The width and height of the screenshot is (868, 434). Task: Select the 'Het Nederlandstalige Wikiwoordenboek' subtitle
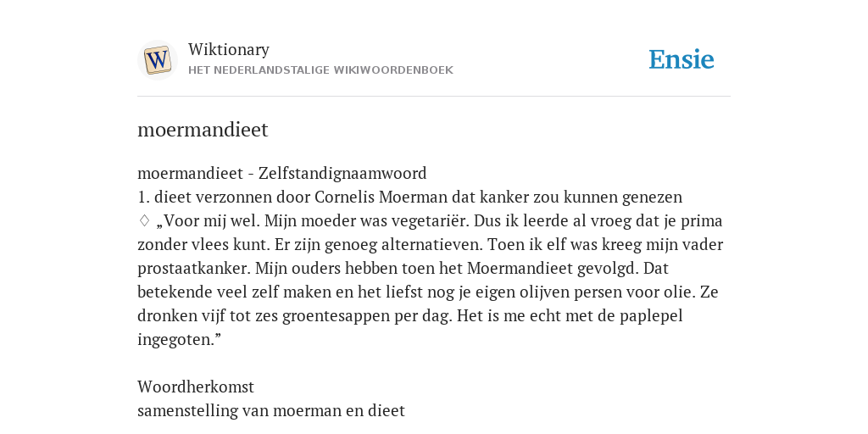tap(320, 70)
